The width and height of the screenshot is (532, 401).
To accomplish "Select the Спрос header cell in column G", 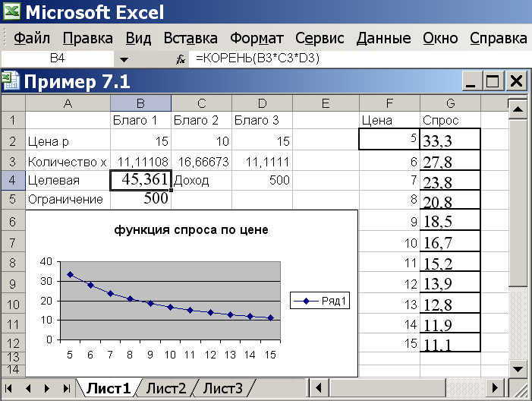I will (450, 120).
